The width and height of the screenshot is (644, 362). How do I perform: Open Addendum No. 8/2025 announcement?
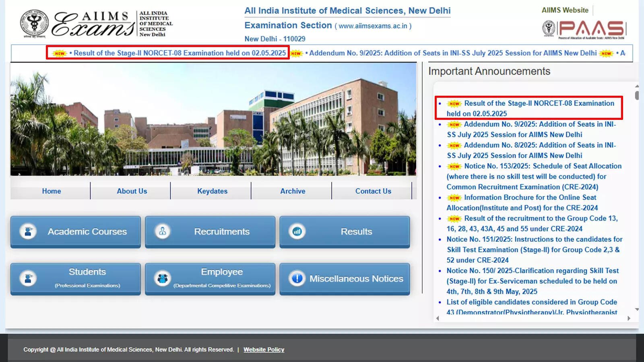click(x=531, y=150)
